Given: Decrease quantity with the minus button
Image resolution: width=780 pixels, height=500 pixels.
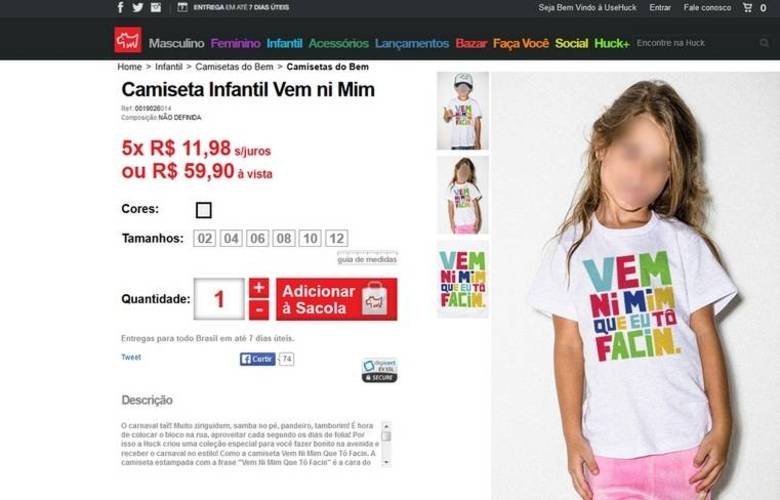Looking at the screenshot, I should (x=259, y=310).
